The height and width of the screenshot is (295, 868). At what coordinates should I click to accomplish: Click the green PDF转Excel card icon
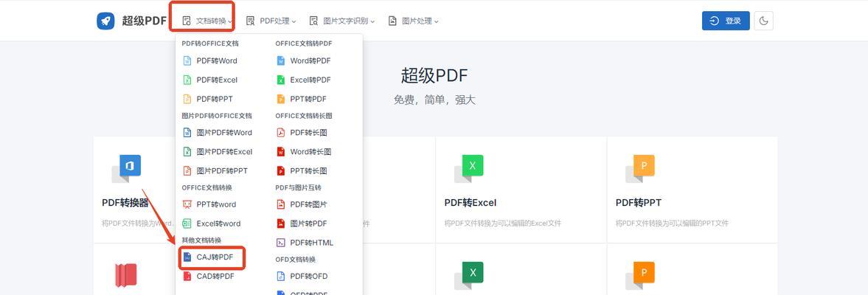coord(469,168)
